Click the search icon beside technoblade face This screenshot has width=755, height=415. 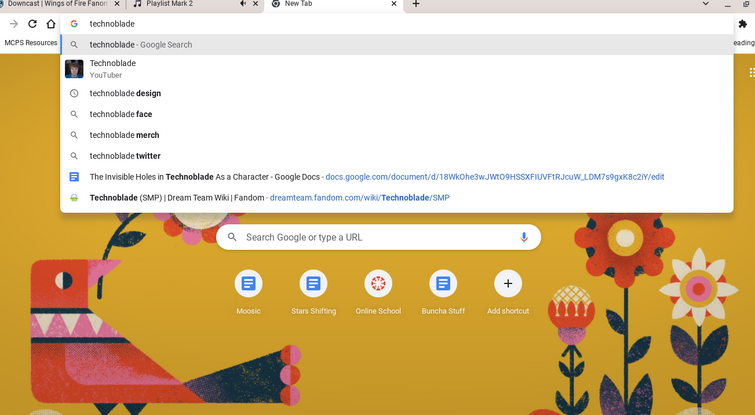coord(74,114)
